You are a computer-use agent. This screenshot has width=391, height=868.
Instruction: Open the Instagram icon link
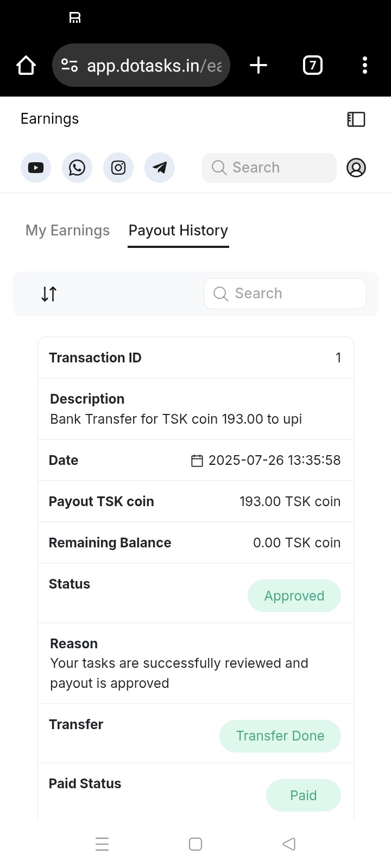(118, 168)
